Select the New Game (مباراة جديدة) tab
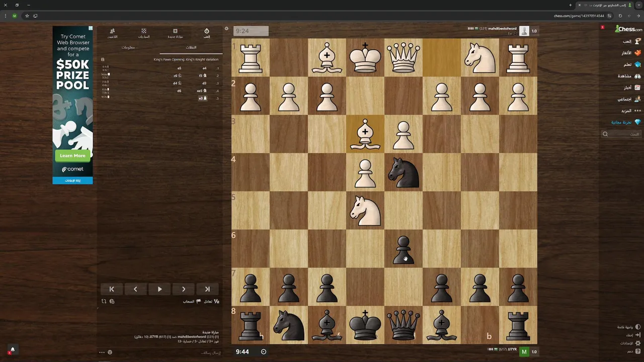Image resolution: width=644 pixels, height=362 pixels. (175, 33)
